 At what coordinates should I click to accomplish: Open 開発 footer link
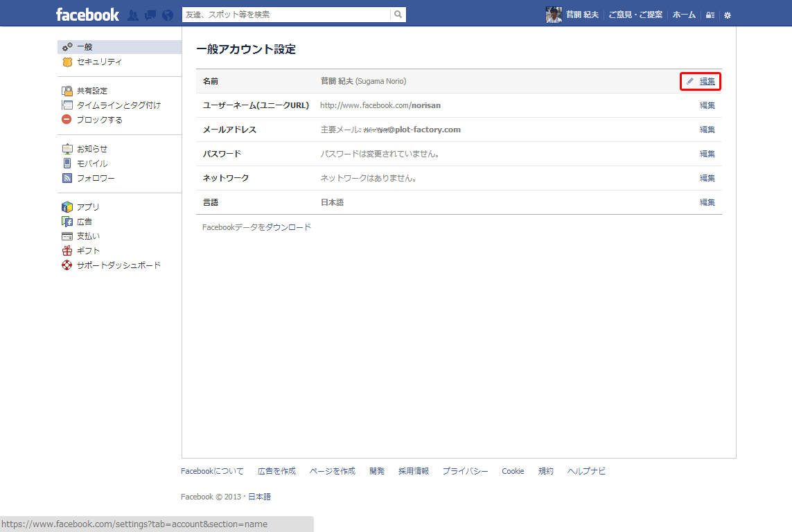[377, 471]
